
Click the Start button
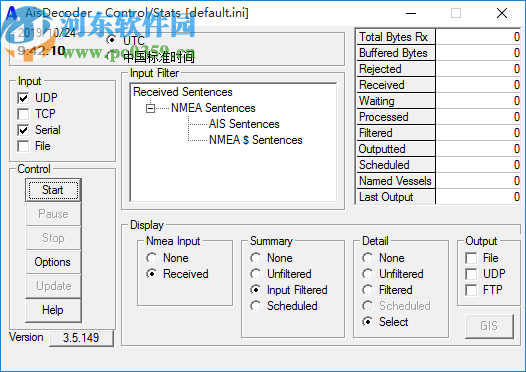(53, 190)
